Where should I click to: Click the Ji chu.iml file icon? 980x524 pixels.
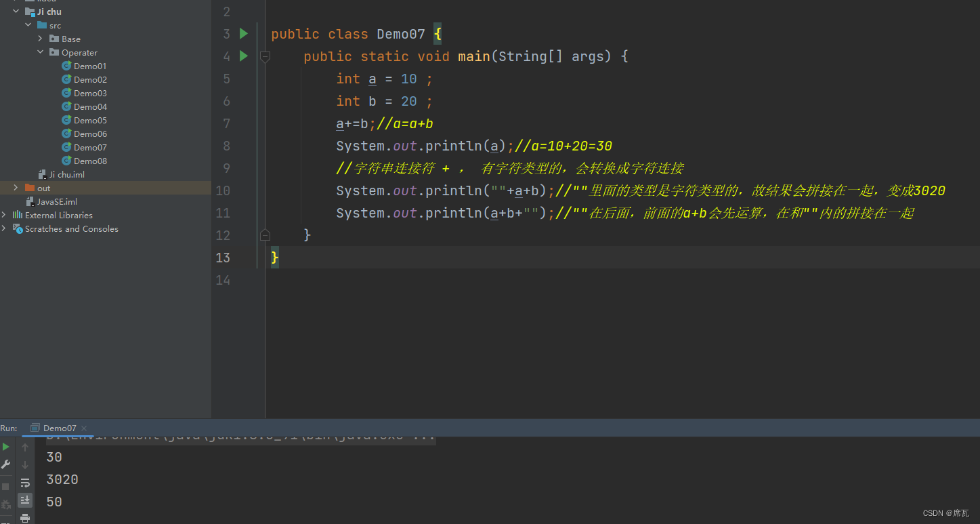click(x=42, y=174)
